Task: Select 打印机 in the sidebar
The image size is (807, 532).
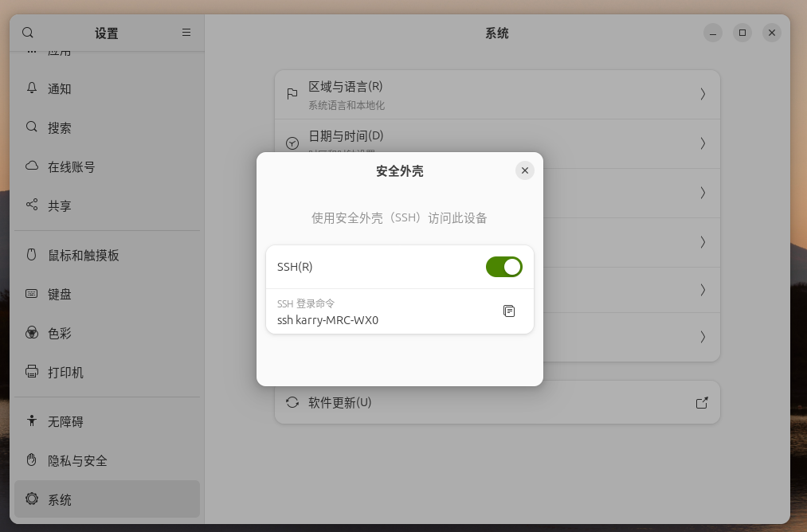Action: (107, 373)
